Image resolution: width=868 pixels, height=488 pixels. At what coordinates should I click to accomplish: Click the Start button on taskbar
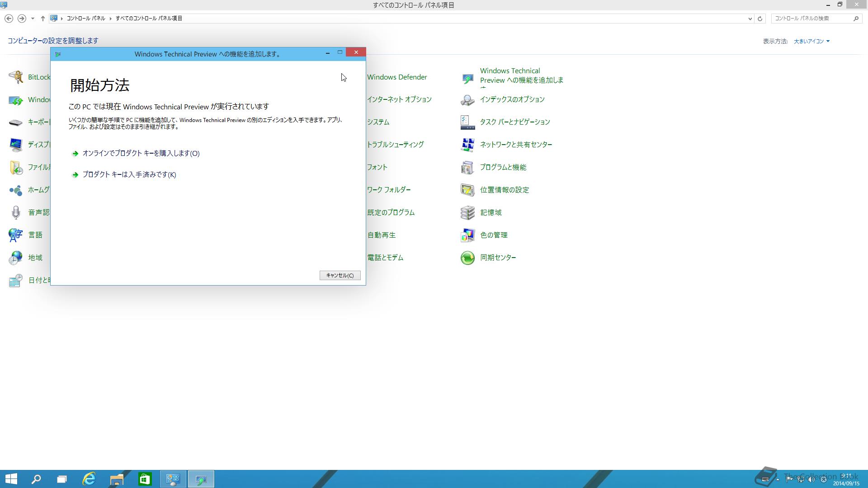click(11, 479)
